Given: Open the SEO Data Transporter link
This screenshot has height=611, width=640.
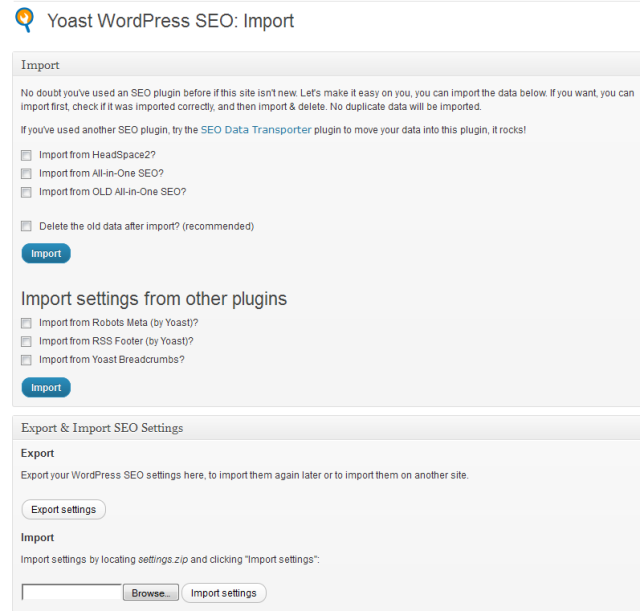Looking at the screenshot, I should (255, 130).
